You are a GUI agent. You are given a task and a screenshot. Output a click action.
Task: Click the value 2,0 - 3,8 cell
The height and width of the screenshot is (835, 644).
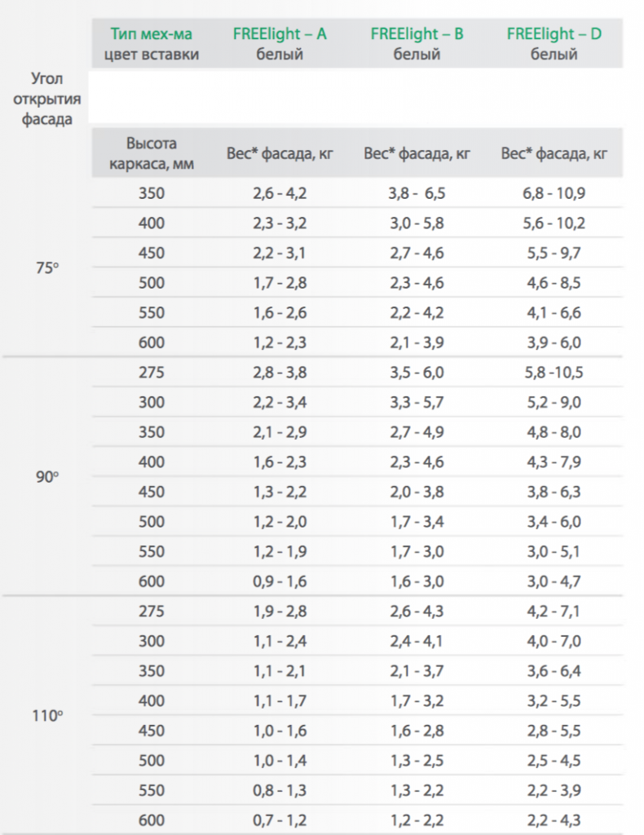(x=417, y=492)
